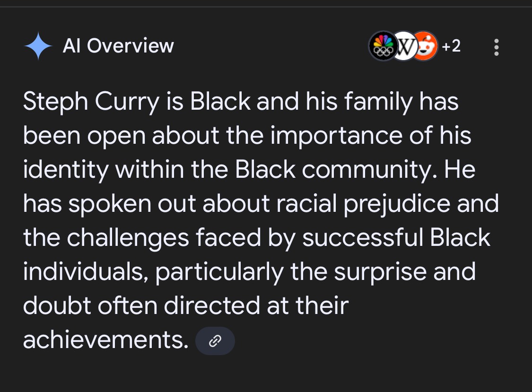The image size is (532, 392).
Task: Open the three-dot more options menu
Action: pyautogui.click(x=497, y=47)
